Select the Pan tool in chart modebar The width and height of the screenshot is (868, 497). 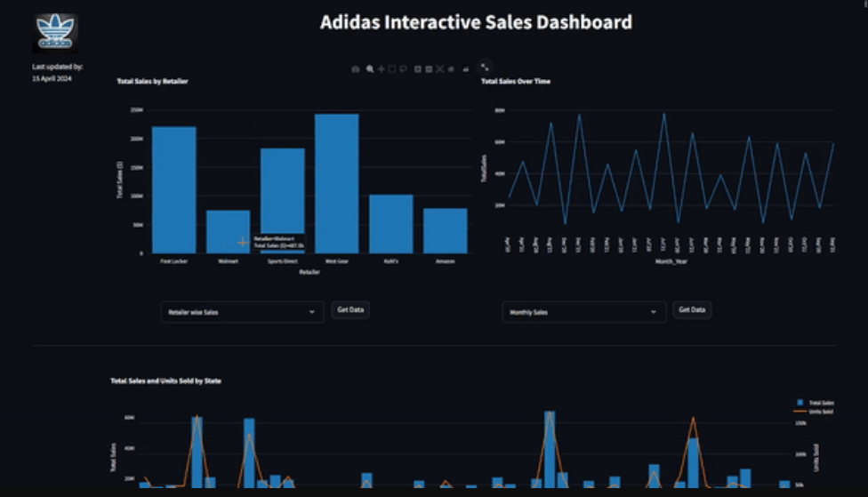(x=382, y=69)
